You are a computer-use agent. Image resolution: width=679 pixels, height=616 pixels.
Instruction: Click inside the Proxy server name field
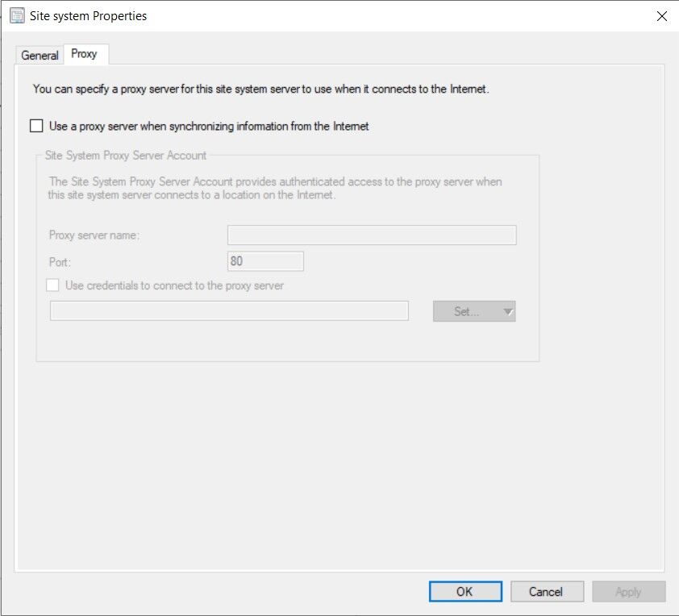click(x=371, y=235)
